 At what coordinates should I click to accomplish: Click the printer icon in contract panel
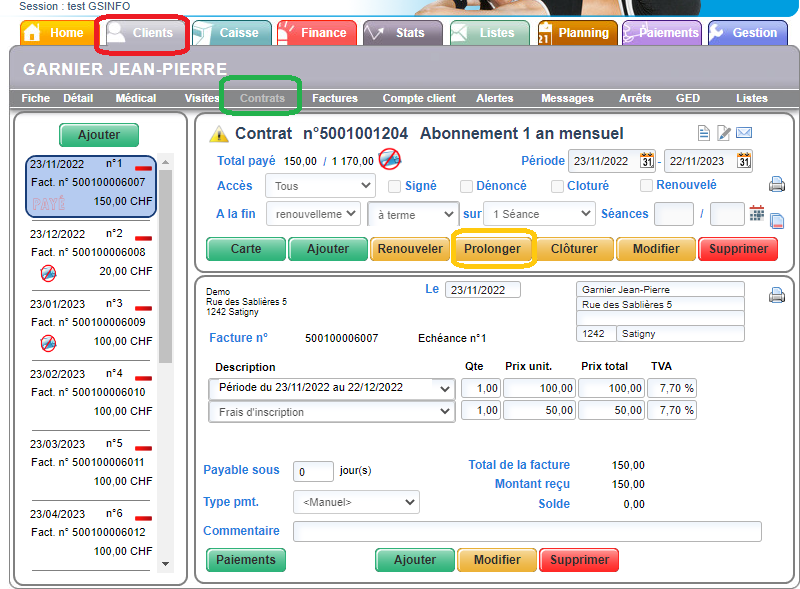[776, 184]
